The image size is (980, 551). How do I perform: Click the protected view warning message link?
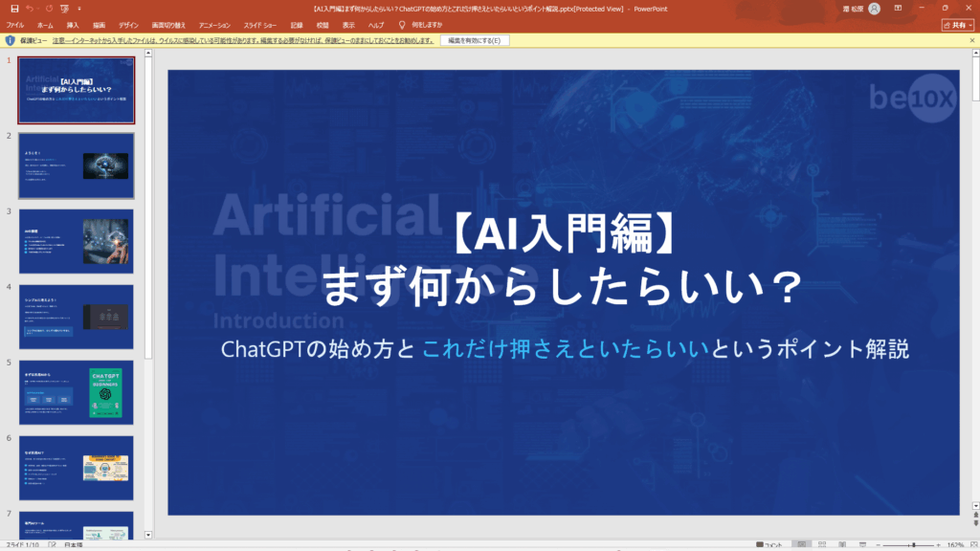[242, 40]
